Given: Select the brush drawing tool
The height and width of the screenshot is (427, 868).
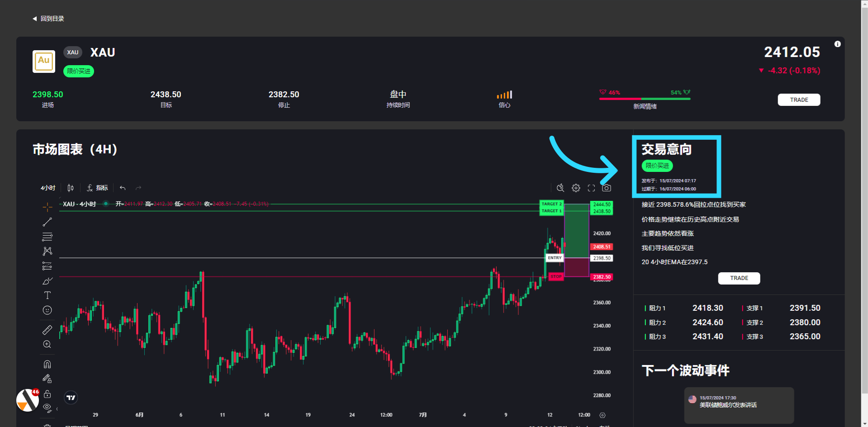Looking at the screenshot, I should [x=47, y=281].
